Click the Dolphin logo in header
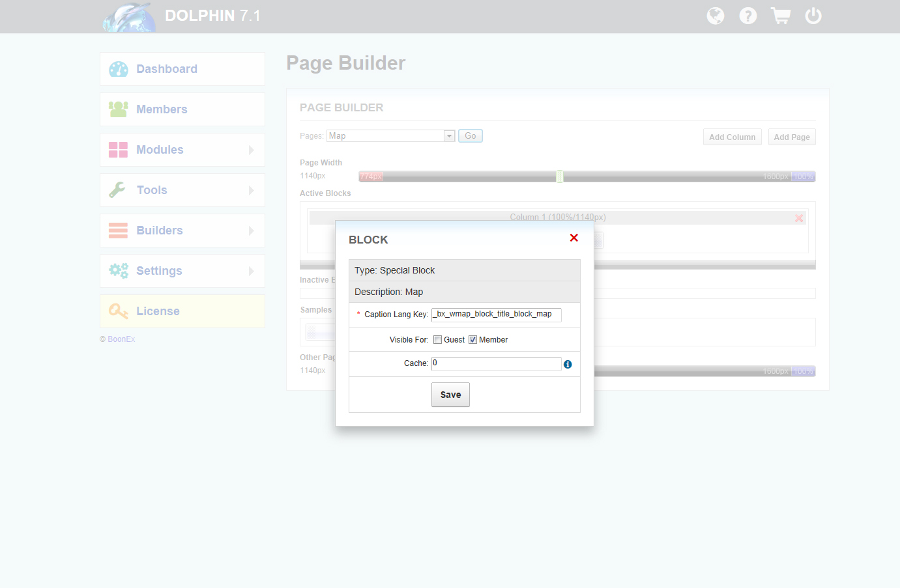Viewport: 900px width, 588px height. pos(129,17)
